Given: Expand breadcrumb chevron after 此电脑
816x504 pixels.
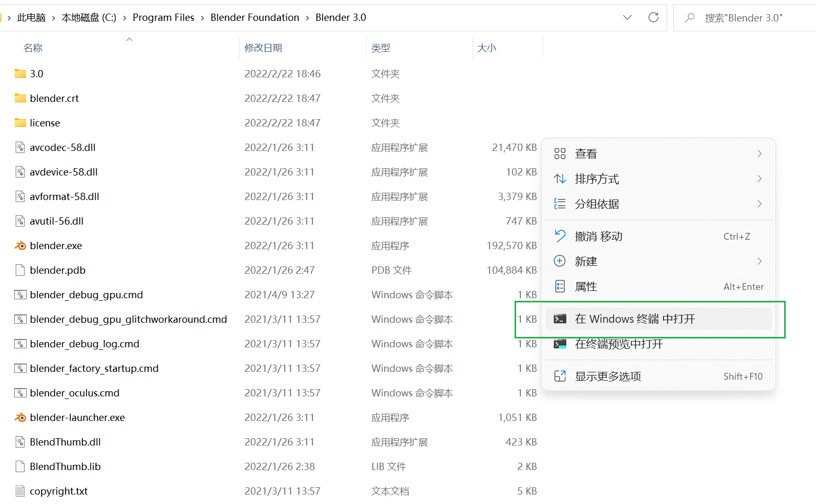Looking at the screenshot, I should point(53,18).
